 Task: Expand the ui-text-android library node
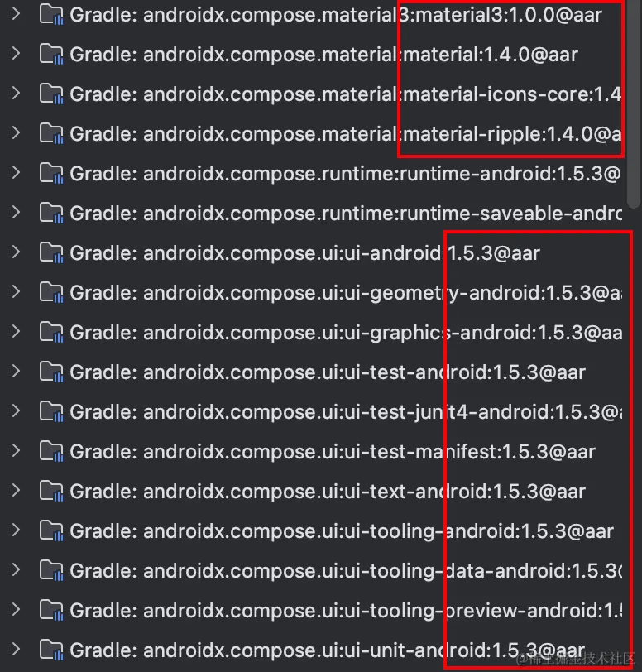point(16,490)
